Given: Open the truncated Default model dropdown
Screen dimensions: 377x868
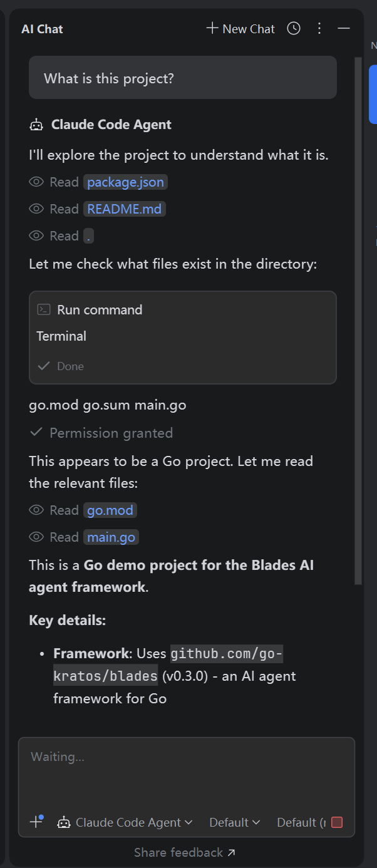Looking at the screenshot, I should [301, 822].
